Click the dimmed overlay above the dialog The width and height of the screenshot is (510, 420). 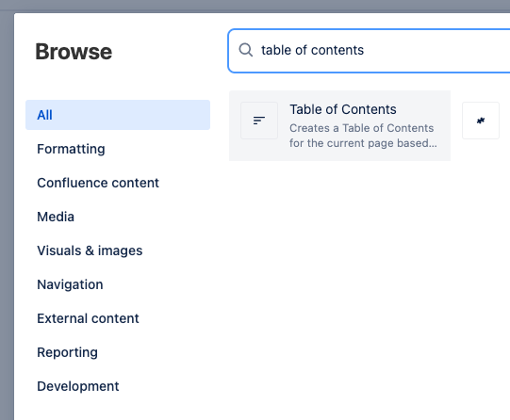click(x=255, y=6)
